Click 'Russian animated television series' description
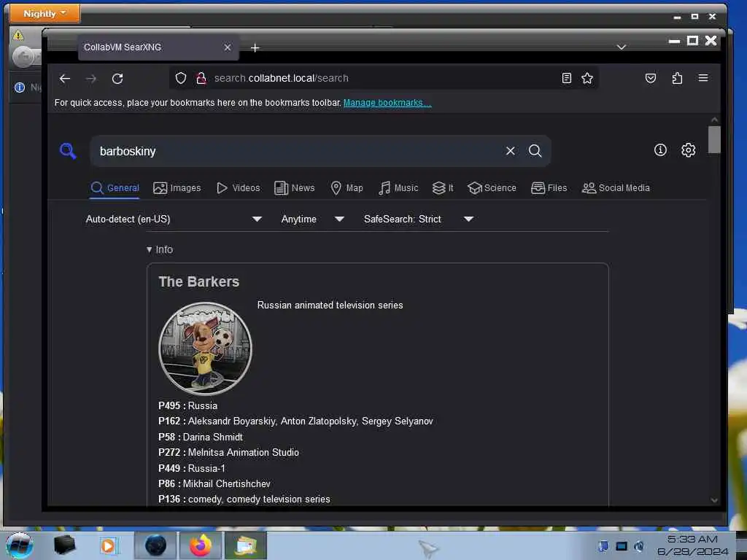The height and width of the screenshot is (560, 747). click(x=330, y=306)
